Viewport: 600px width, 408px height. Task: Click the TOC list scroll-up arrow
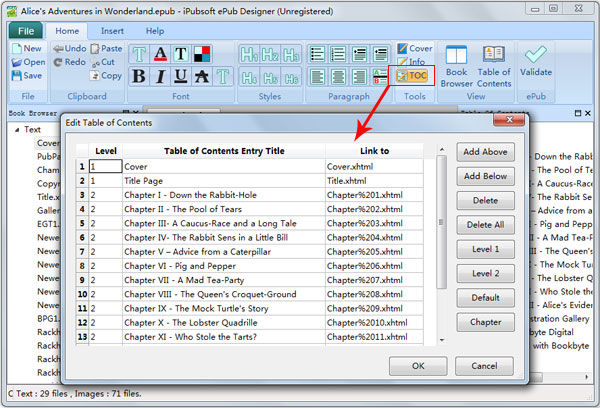click(442, 150)
